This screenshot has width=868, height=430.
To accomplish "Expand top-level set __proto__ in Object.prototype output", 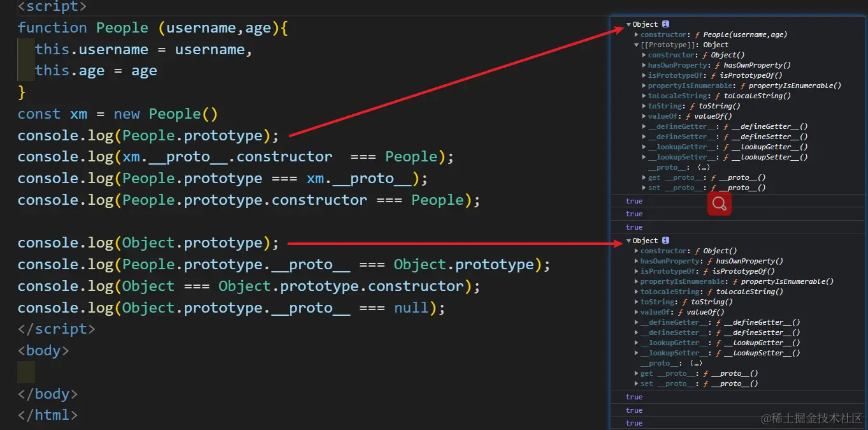I will click(637, 383).
